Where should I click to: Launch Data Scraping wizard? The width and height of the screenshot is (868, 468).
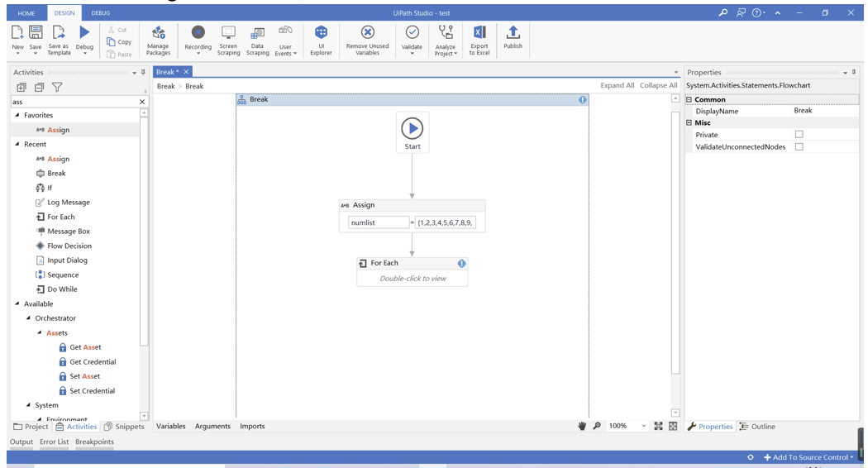[x=257, y=41]
